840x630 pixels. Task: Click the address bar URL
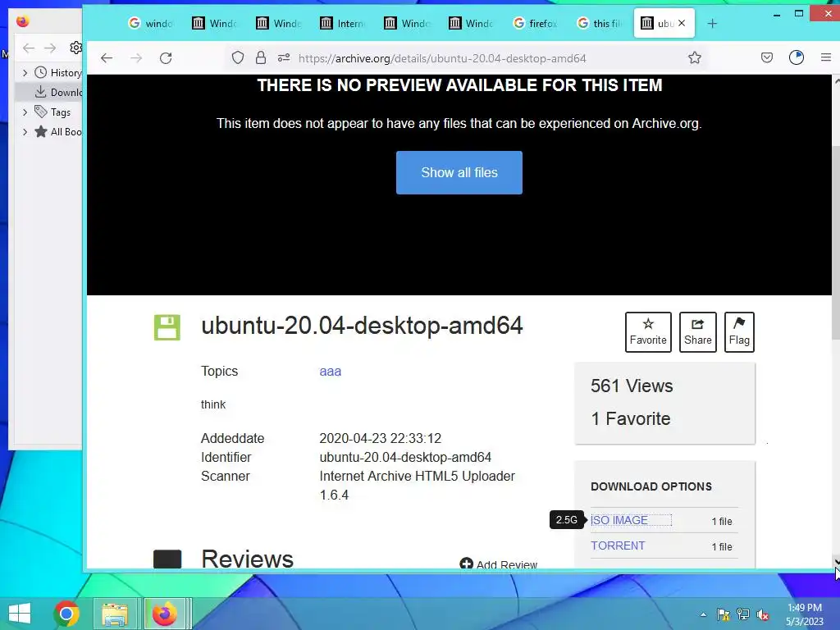(442, 58)
